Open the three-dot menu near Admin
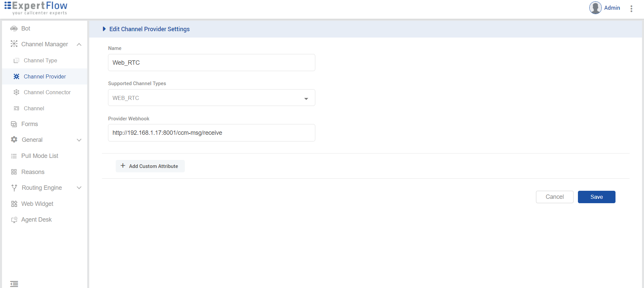Screen dimensions: 644x288 click(631, 9)
